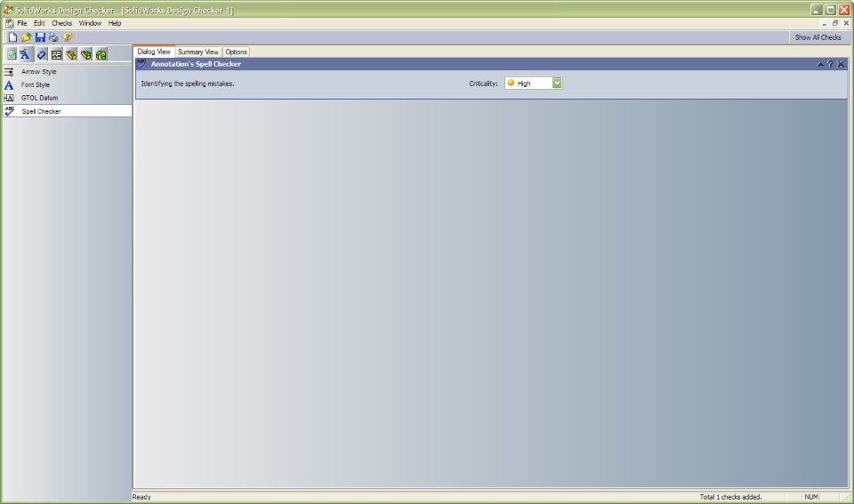This screenshot has height=504, width=854.
Task: Save with the blue floppy disk icon
Action: click(40, 37)
